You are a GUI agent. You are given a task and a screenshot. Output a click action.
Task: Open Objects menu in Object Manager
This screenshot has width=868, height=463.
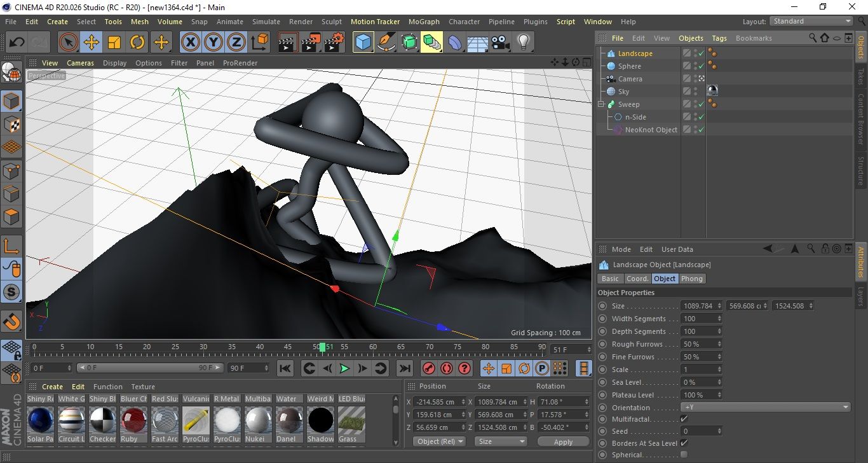(691, 38)
